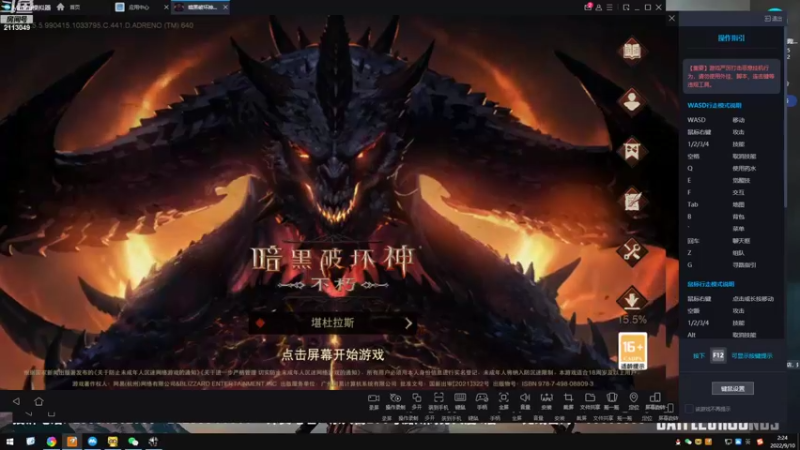The height and width of the screenshot is (450, 800).
Task: Open the game announcements book icon
Action: pyautogui.click(x=632, y=51)
